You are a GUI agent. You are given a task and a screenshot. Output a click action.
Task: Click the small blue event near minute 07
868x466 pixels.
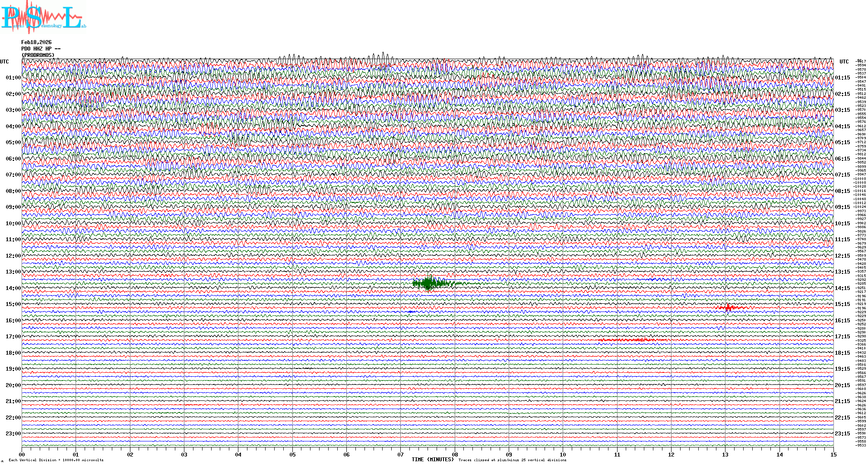[x=411, y=312]
